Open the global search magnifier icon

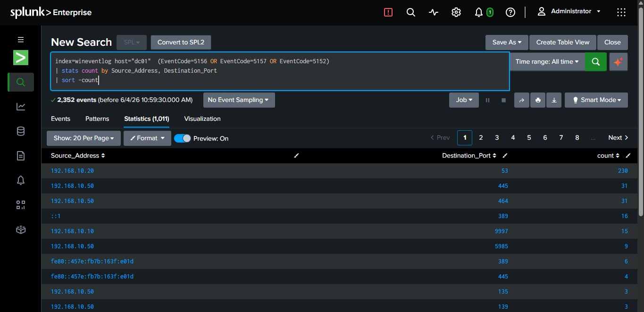[x=411, y=12]
